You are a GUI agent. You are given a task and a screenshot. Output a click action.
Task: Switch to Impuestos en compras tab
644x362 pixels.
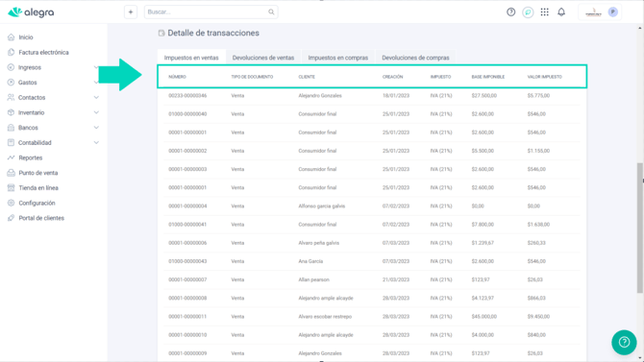338,58
